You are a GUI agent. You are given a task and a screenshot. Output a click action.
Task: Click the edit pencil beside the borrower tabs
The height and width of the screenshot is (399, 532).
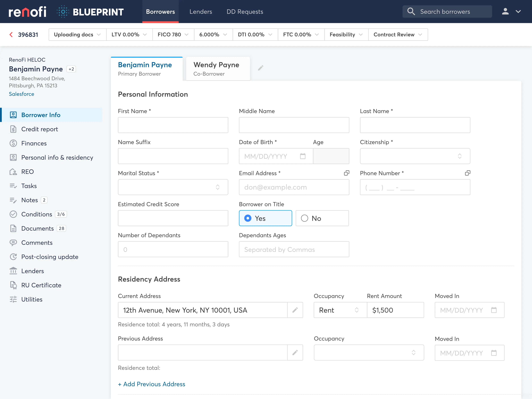coord(260,68)
